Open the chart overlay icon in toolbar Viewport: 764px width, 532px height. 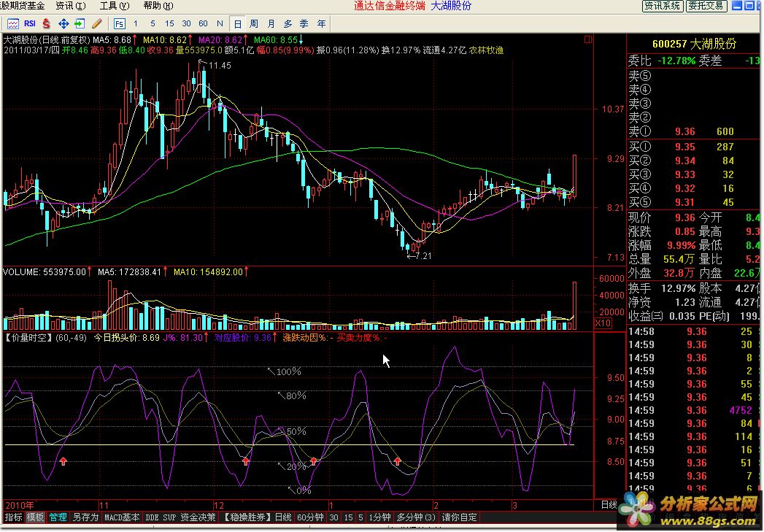coord(13,23)
